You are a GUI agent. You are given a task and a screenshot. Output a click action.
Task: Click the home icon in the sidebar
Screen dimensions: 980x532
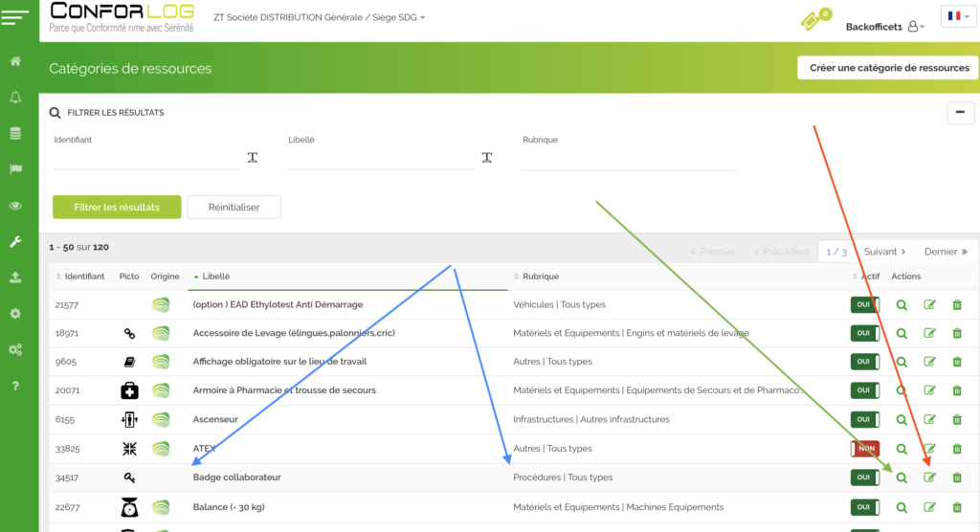point(15,61)
